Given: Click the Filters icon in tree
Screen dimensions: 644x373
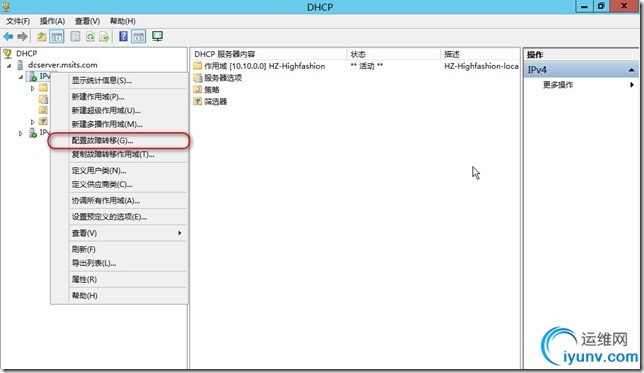Looking at the screenshot, I should pyautogui.click(x=43, y=121).
